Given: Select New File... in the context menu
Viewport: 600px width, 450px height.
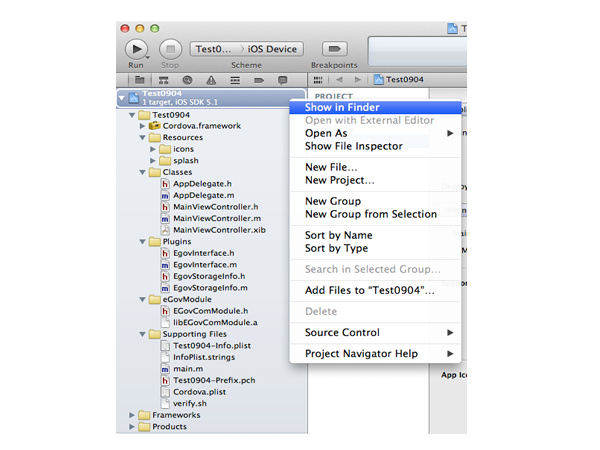Looking at the screenshot, I should coord(331,167).
